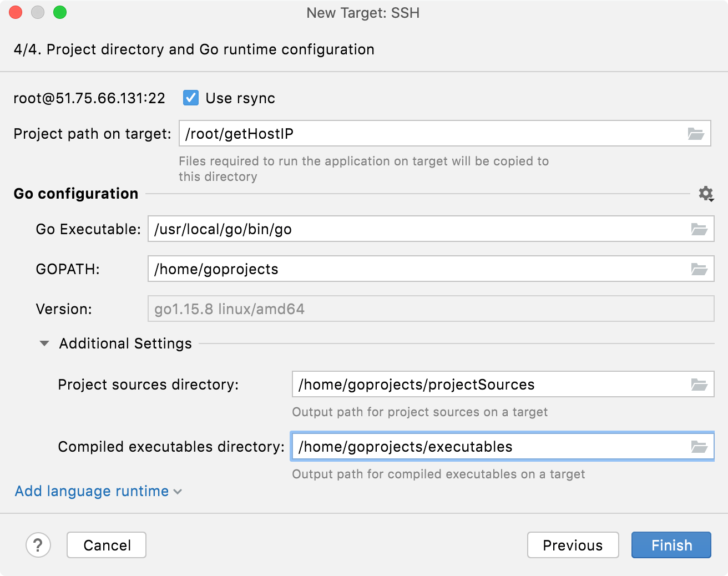Screen dimensions: 728x576
Task: Uncheck Use rsync next to the SSH address
Action: tap(190, 98)
